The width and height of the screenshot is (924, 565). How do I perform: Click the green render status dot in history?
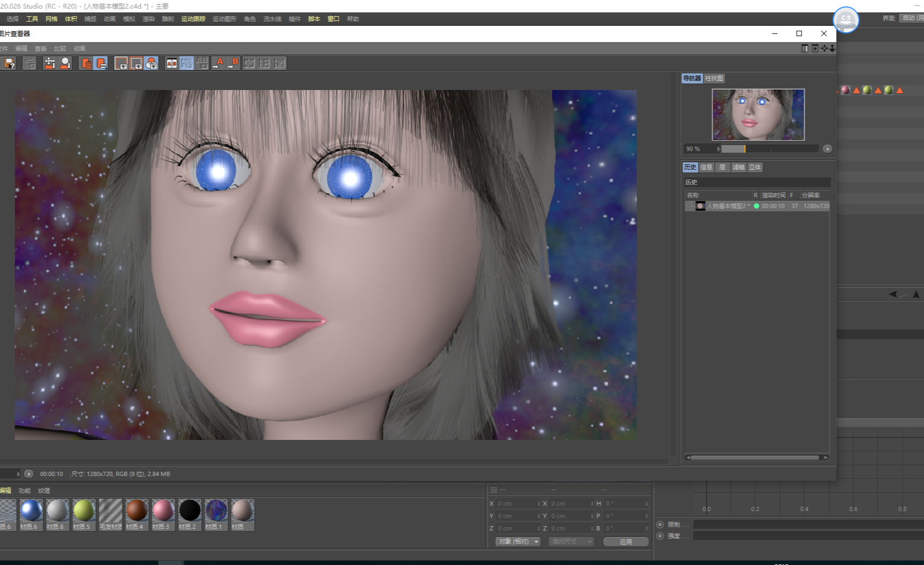tap(756, 206)
